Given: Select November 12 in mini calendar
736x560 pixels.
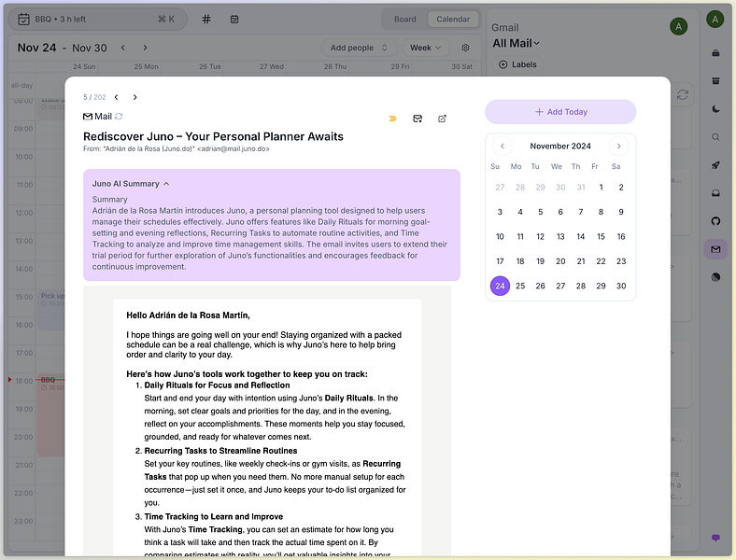Looking at the screenshot, I should 540,236.
